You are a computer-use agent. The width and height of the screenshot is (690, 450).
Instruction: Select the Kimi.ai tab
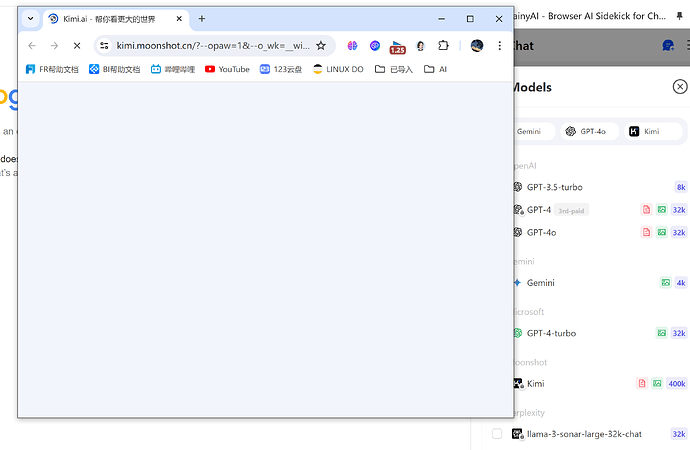pyautogui.click(x=115, y=19)
